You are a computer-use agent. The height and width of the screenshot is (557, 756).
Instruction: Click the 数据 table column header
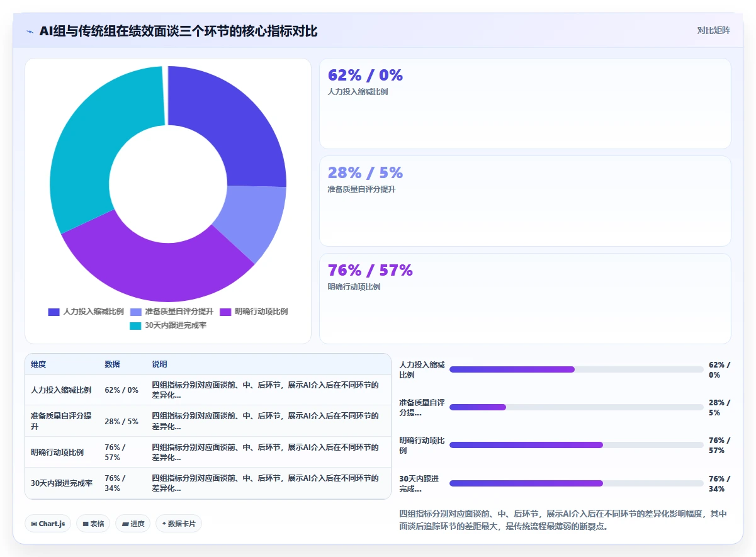[112, 364]
